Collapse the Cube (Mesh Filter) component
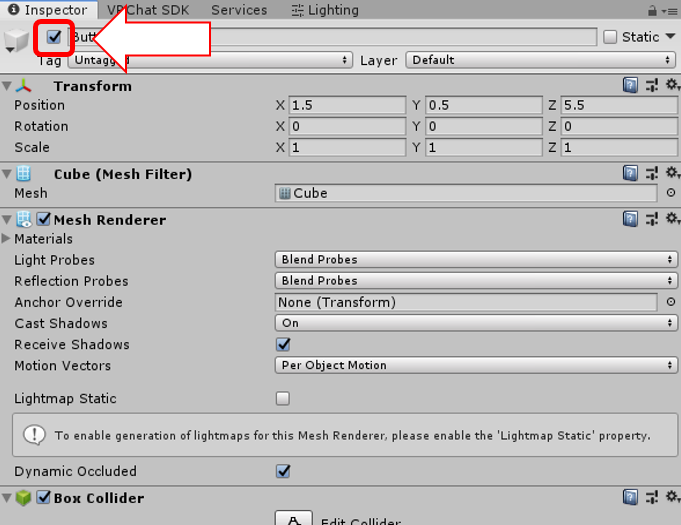Image resolution: width=681 pixels, height=525 pixels. point(7,174)
